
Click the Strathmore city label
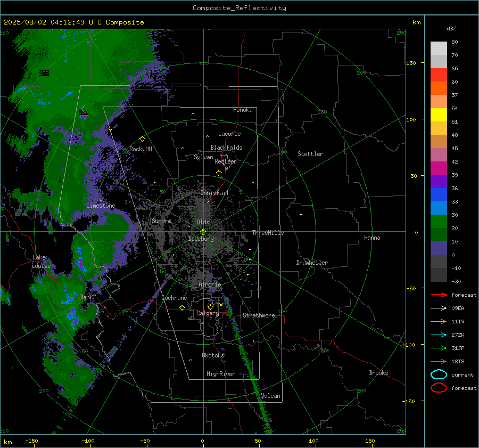[x=259, y=315]
